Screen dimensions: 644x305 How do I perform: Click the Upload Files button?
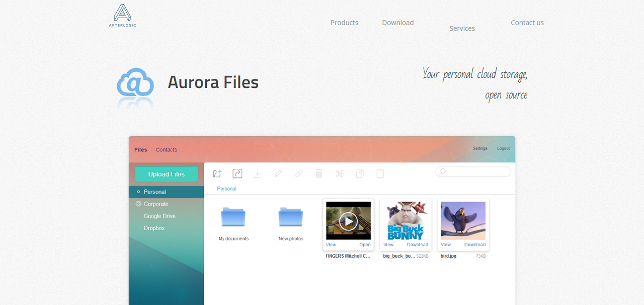tap(167, 174)
